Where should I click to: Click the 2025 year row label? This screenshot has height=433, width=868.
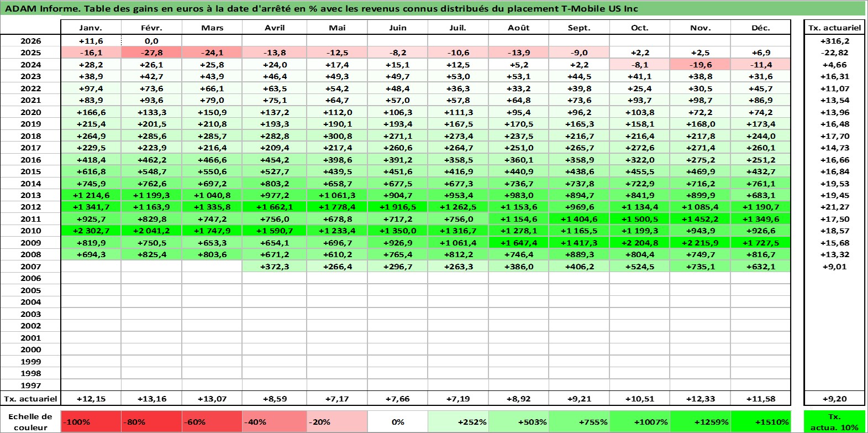[30, 53]
